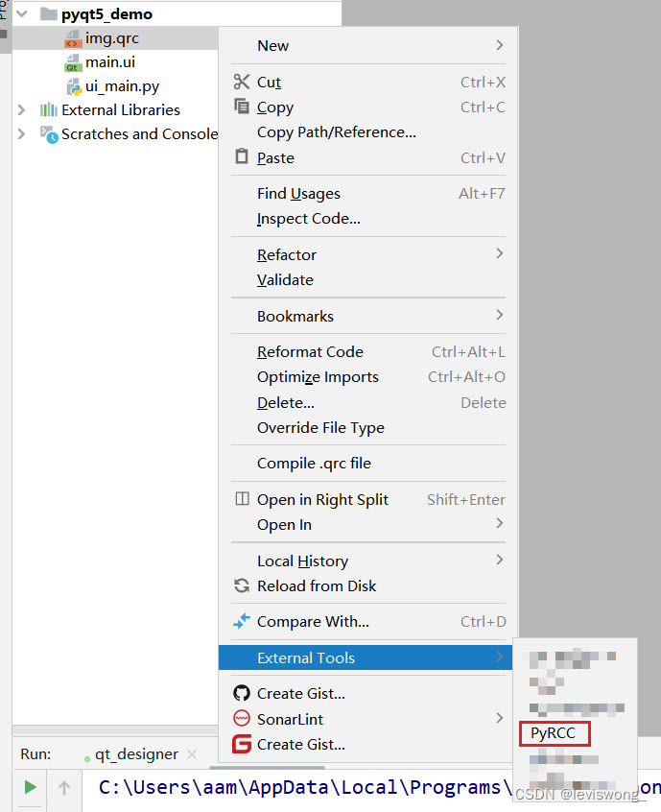Collapse the pyqt5_demo project tree
Screen dimensions: 661x812
pyautogui.click(x=21, y=13)
